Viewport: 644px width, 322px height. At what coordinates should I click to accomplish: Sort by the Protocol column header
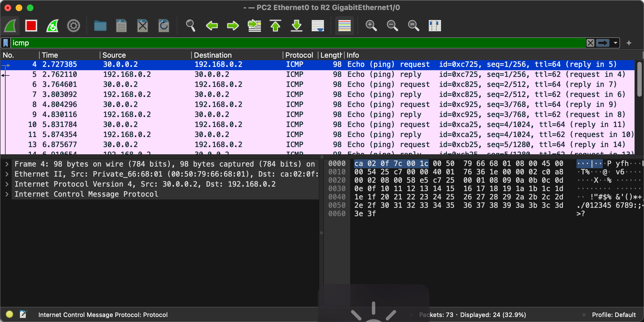[299, 55]
